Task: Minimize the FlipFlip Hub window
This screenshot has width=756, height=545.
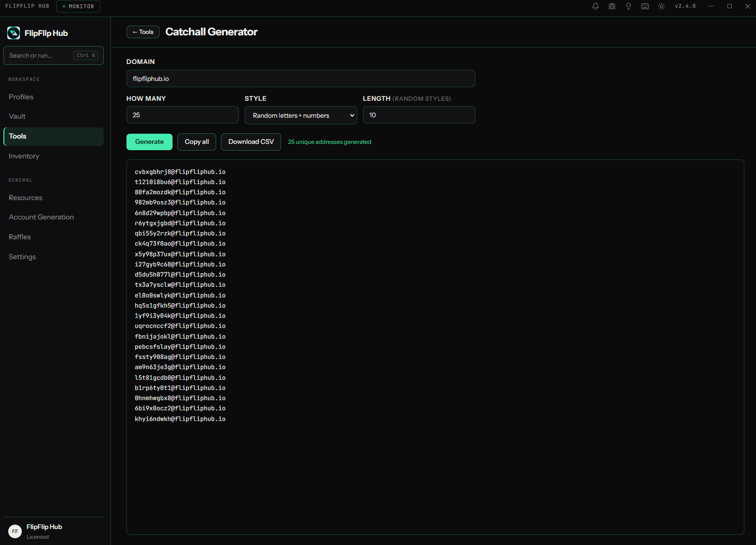Action: (711, 6)
